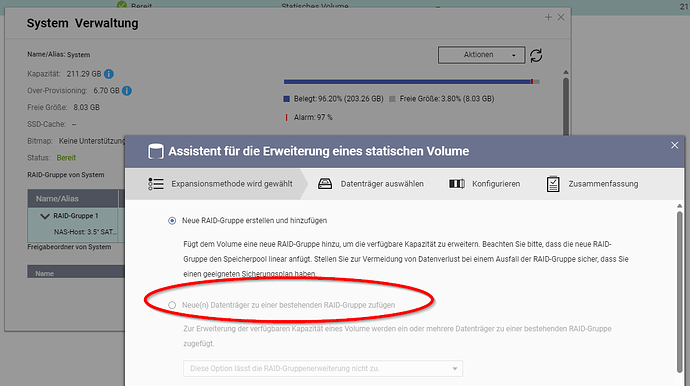Click the 'Freie Größe: 3.80% (8.03 GB)' label
The width and height of the screenshot is (690, 386).
[x=447, y=99]
